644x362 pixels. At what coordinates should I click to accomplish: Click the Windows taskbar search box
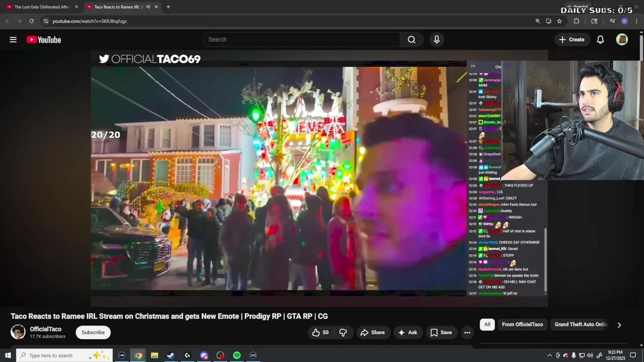pos(64,355)
